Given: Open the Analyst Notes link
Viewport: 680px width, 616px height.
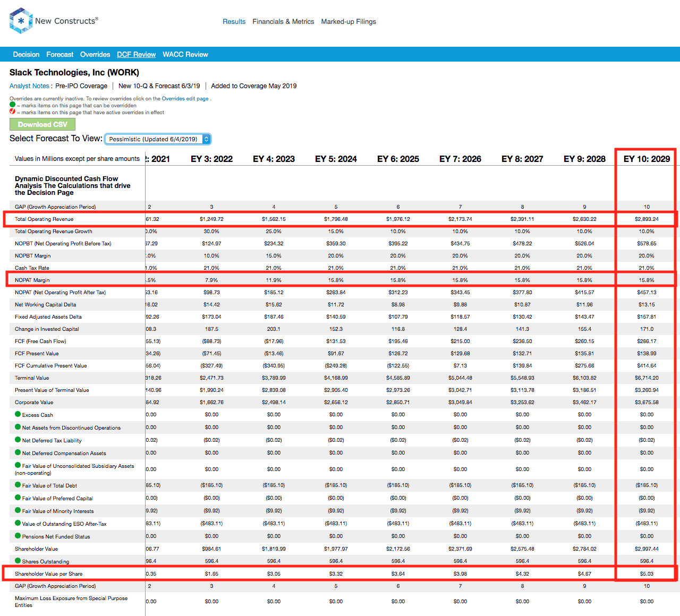Looking at the screenshot, I should 29,86.
